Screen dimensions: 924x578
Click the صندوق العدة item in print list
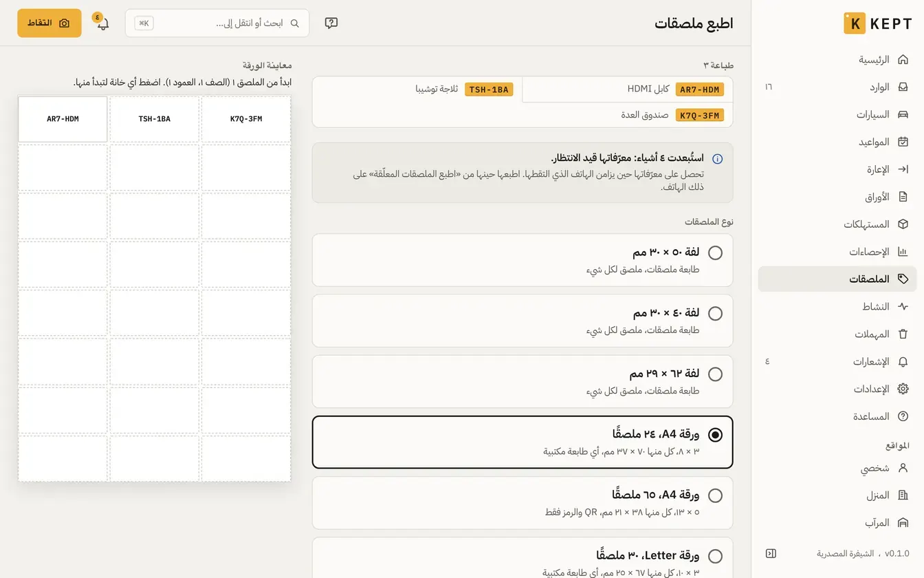click(628, 115)
